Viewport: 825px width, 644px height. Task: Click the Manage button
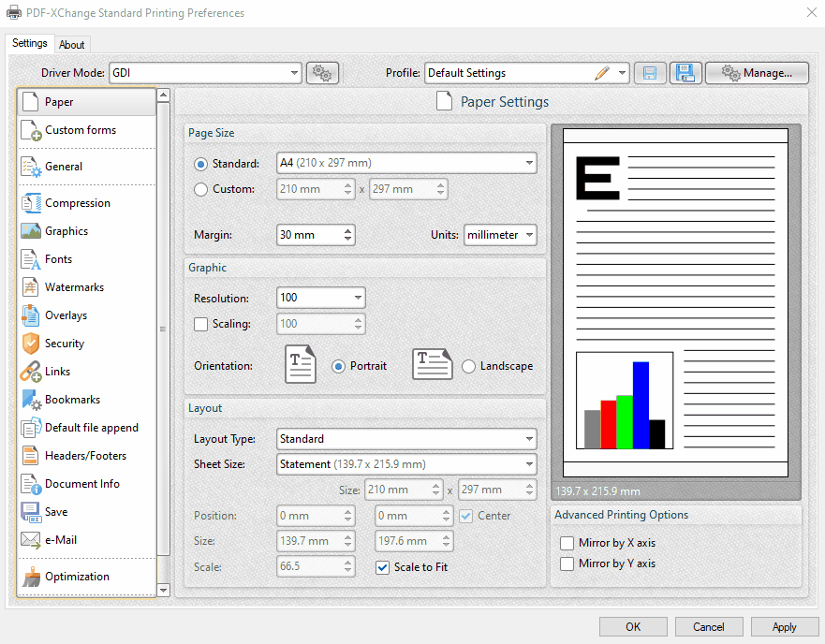tap(757, 72)
